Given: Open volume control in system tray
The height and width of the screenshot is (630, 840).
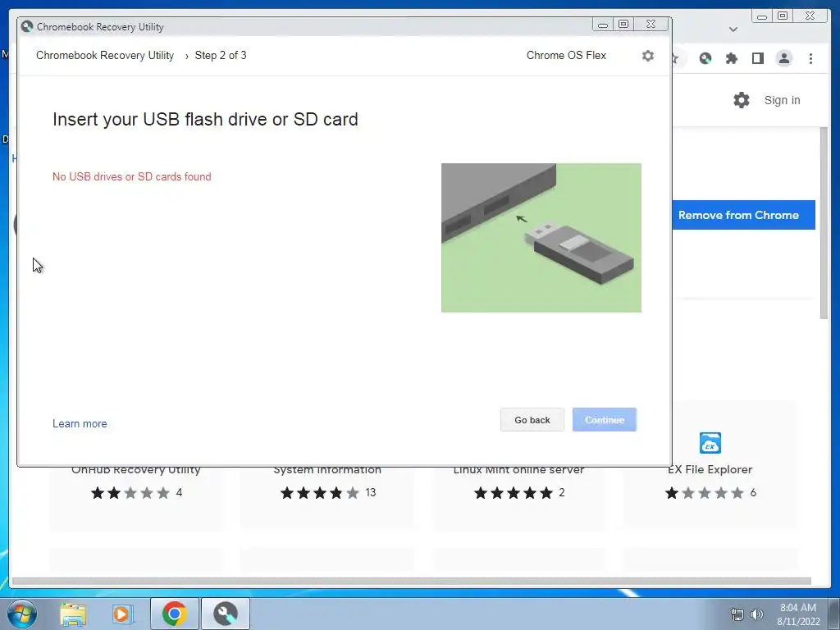Looking at the screenshot, I should pyautogui.click(x=757, y=614).
